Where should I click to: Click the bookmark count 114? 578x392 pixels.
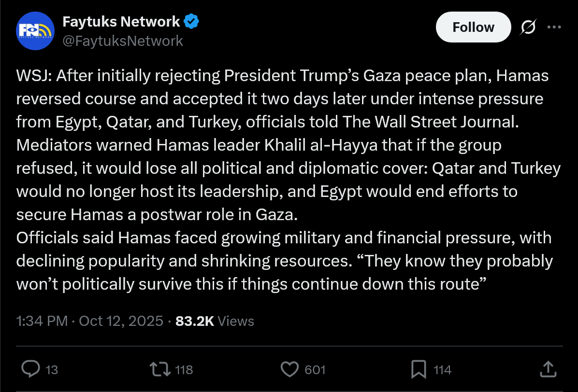click(x=442, y=370)
